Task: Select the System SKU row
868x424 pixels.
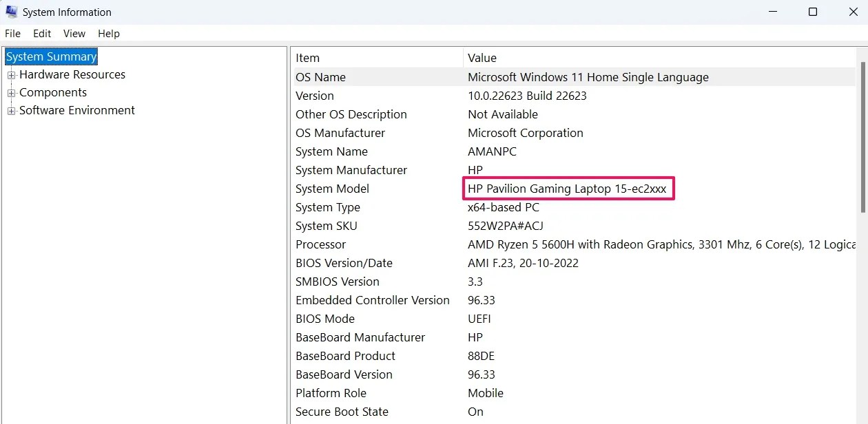Action: tap(573, 226)
